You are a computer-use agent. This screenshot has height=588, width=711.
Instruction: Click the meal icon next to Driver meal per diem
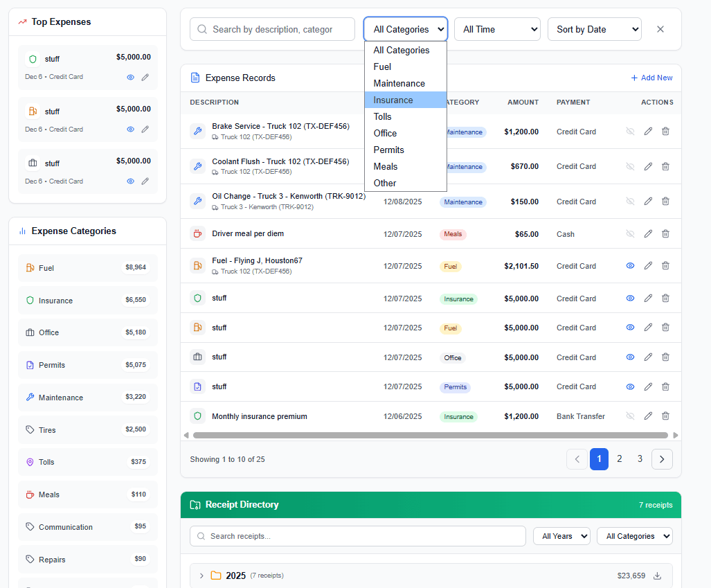(x=197, y=233)
